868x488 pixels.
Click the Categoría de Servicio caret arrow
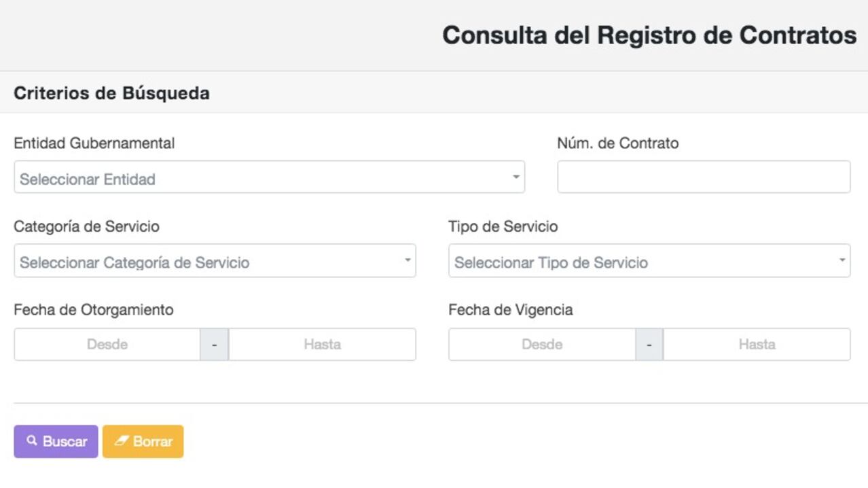tap(408, 260)
